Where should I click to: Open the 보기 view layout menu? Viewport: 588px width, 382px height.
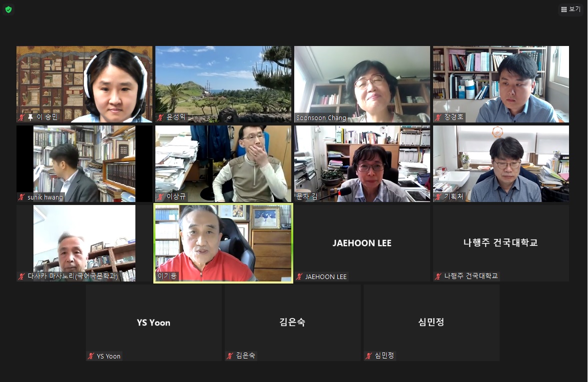click(x=571, y=9)
